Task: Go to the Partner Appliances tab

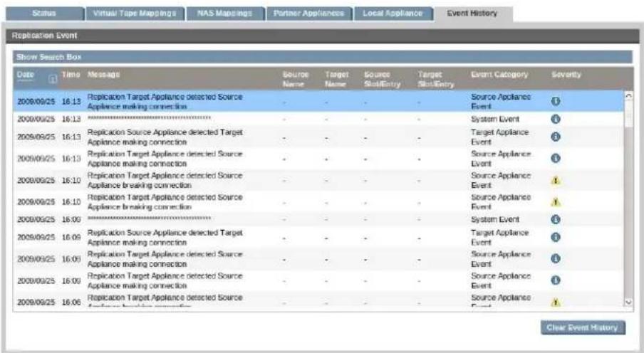Action: tap(309, 14)
